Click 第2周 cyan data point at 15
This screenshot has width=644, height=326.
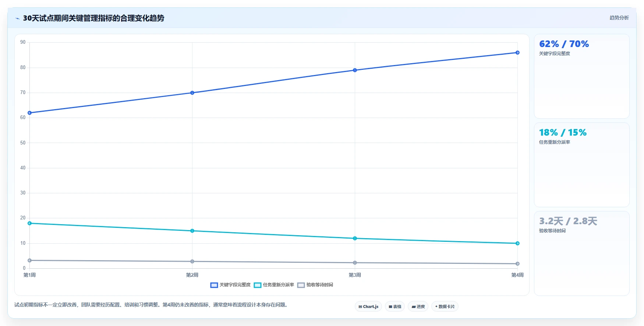(192, 231)
